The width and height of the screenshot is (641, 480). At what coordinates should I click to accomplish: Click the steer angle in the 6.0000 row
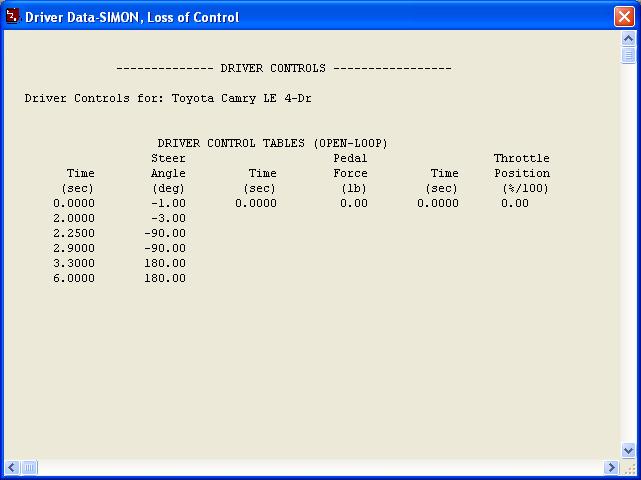[164, 278]
